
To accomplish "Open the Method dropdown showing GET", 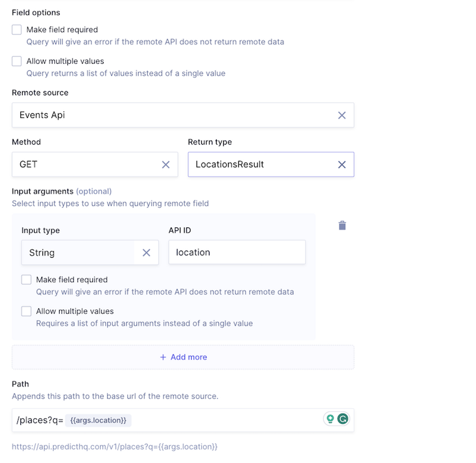I will [x=85, y=165].
